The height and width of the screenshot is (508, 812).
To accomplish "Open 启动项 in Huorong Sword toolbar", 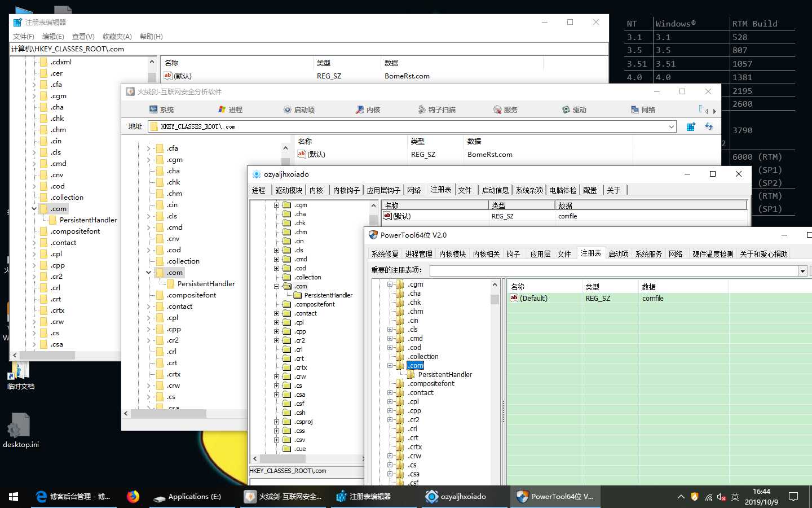I will 299,110.
